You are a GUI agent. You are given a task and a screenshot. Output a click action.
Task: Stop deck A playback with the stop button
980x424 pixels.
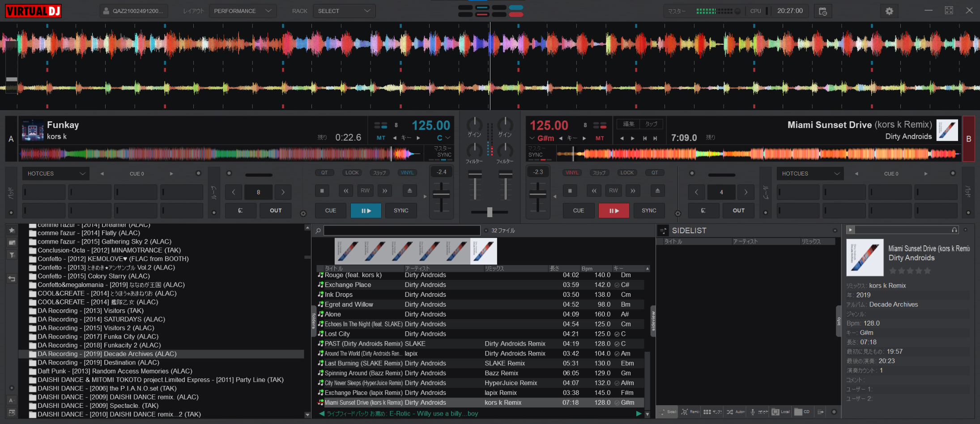click(322, 191)
